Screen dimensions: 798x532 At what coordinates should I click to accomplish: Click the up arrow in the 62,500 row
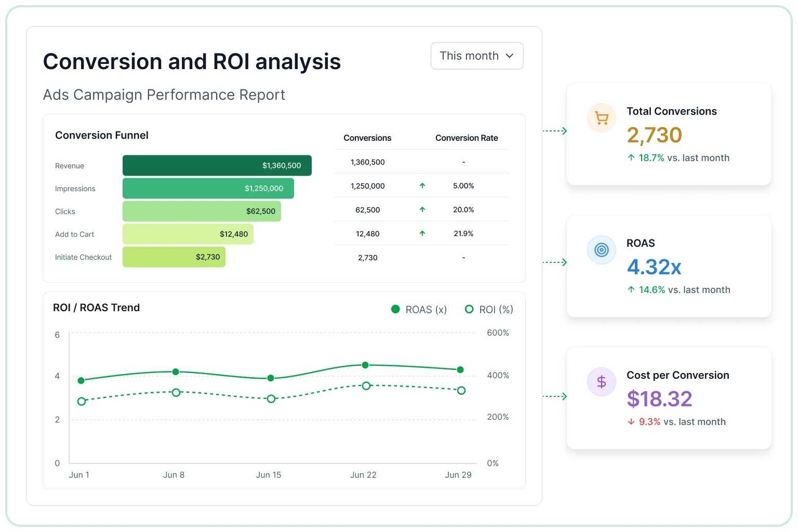point(422,209)
